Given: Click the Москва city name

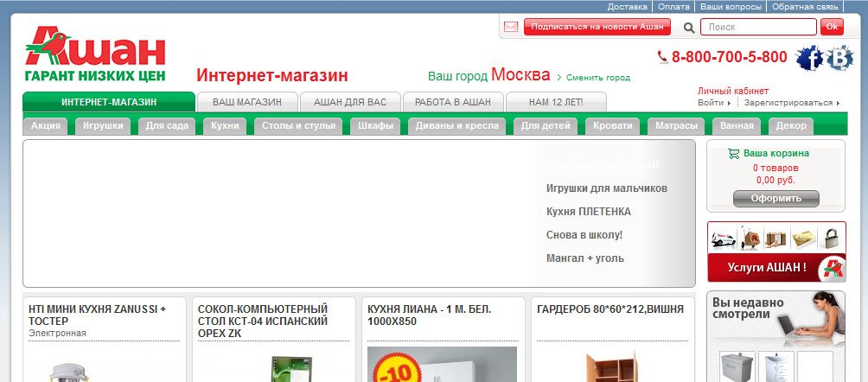Looking at the screenshot, I should point(520,74).
